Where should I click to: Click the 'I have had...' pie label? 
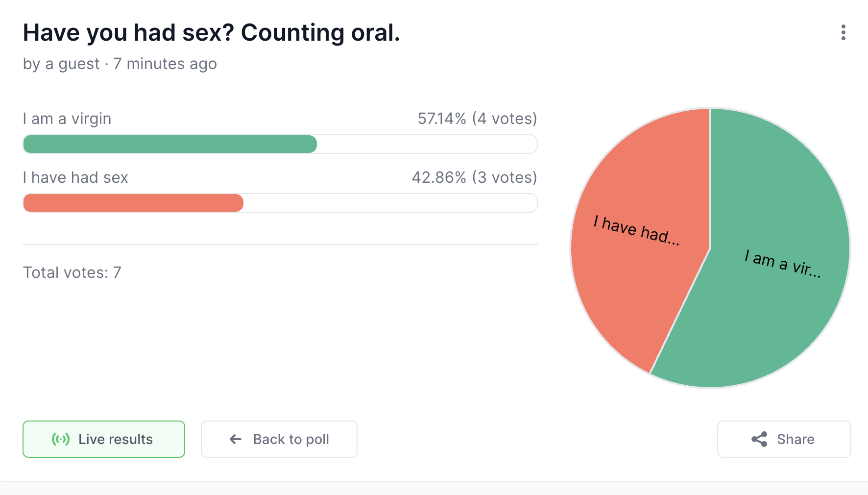click(x=636, y=230)
